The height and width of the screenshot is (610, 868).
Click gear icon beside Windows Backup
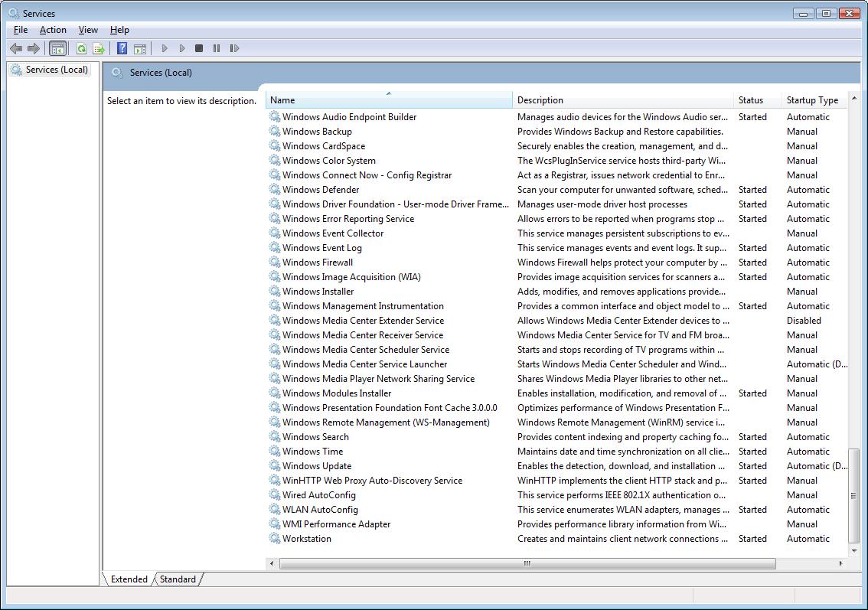pos(275,131)
